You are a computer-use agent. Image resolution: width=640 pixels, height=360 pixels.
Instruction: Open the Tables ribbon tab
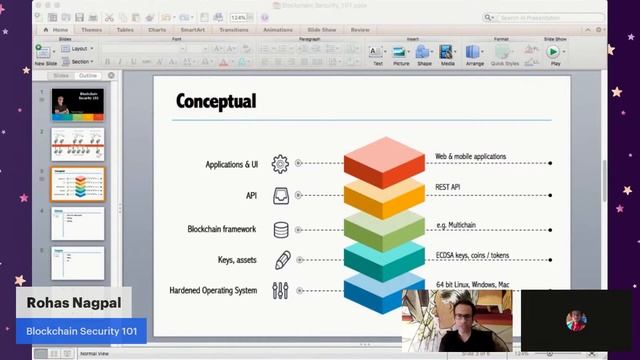click(x=125, y=30)
